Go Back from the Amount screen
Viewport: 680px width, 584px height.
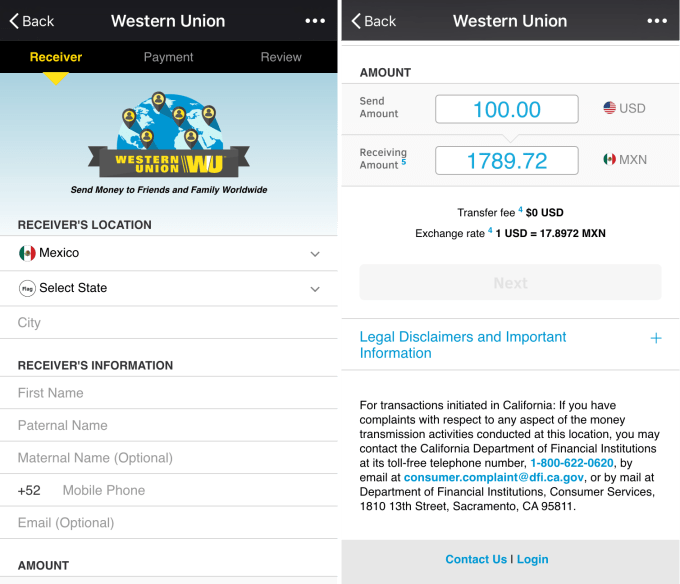[373, 21]
